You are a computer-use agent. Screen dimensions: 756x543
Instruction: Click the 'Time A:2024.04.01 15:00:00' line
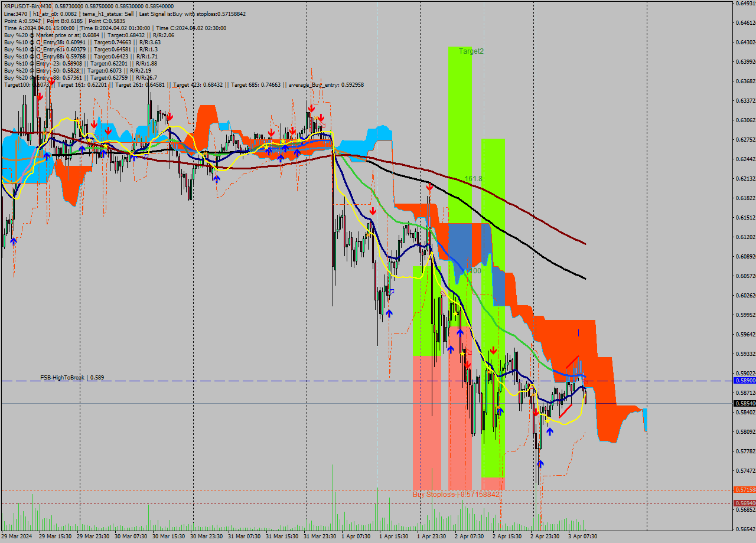[x=115, y=28]
